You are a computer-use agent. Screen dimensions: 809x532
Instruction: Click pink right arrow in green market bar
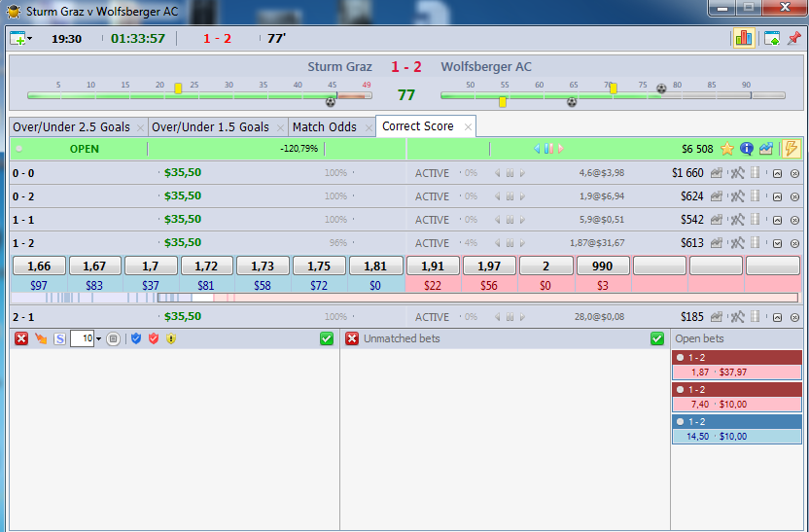coord(561,149)
